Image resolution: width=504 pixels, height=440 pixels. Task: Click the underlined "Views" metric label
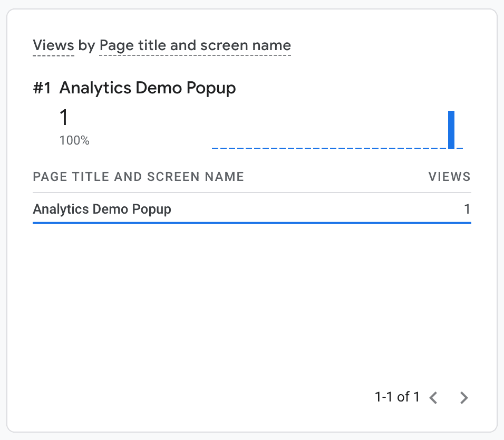click(53, 45)
